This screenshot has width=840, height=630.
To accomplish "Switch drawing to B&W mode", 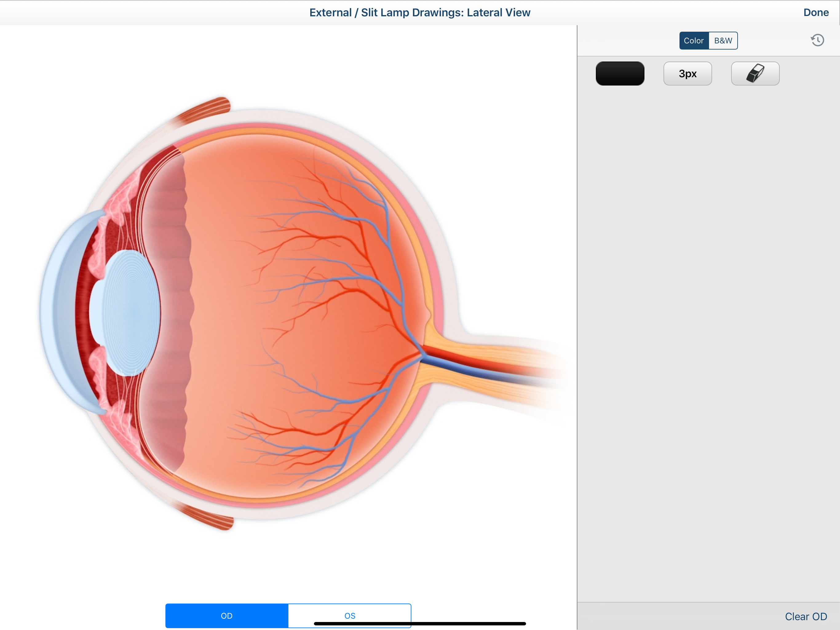I will point(723,41).
